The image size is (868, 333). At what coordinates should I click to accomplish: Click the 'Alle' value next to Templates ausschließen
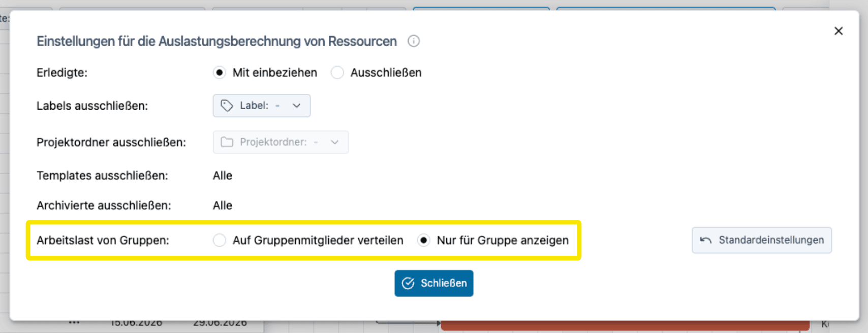tap(223, 176)
